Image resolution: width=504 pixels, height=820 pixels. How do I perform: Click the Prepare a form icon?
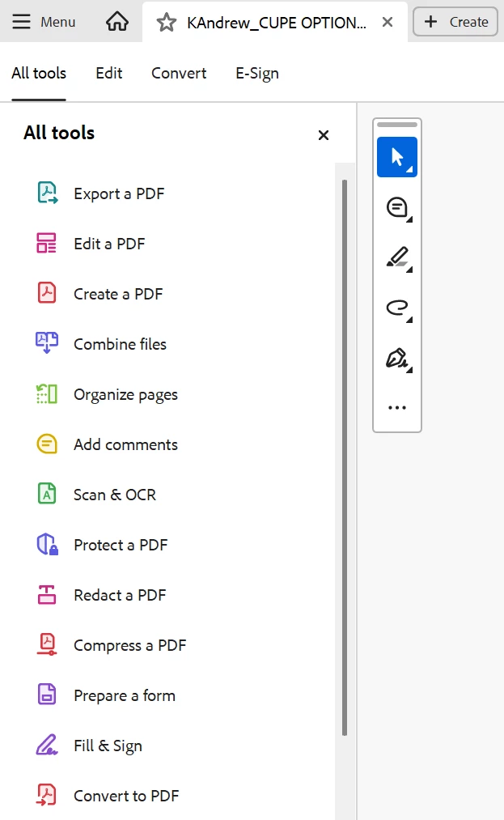point(47,695)
